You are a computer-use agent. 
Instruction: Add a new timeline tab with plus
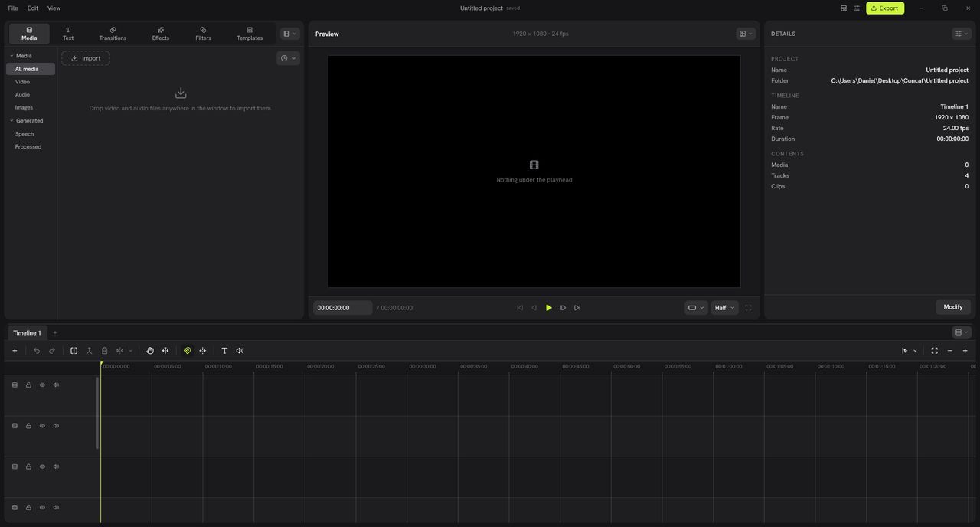[55, 332]
